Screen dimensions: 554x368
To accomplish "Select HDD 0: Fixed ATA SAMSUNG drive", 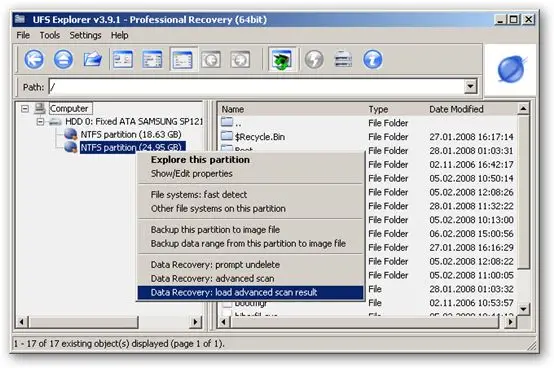I will [134, 121].
